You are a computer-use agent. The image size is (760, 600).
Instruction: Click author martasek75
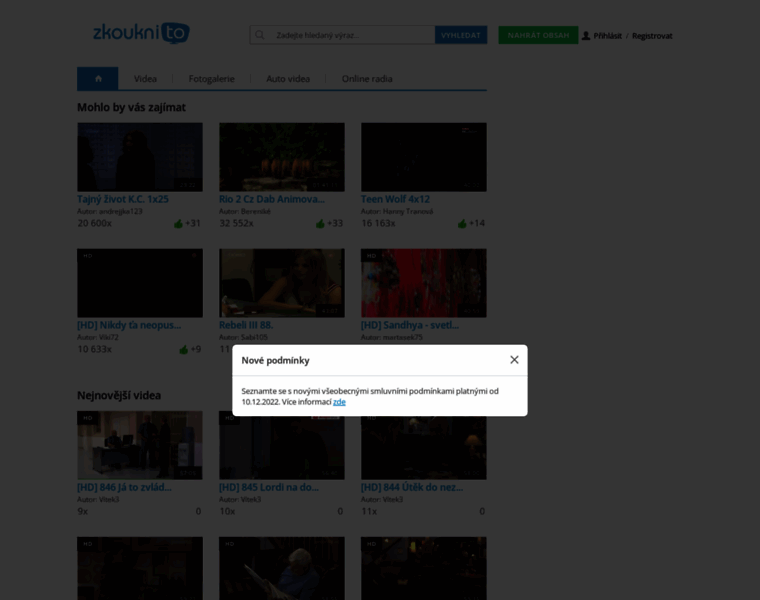[403, 337]
